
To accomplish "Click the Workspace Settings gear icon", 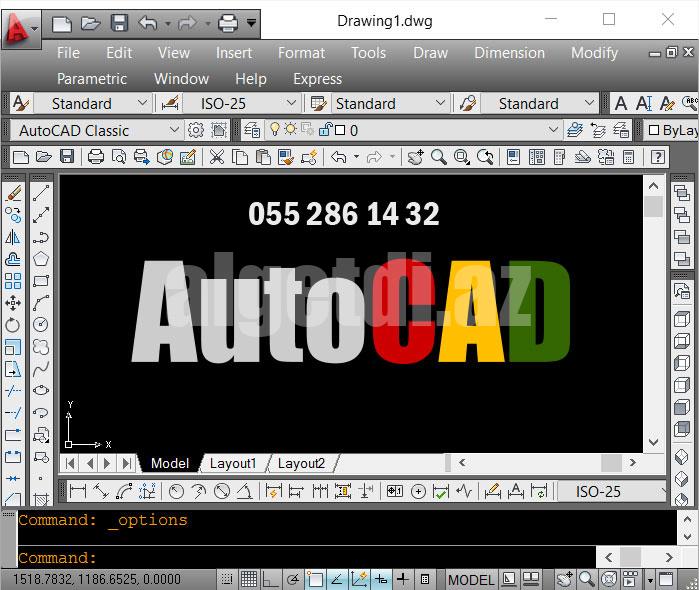I will coord(195,130).
